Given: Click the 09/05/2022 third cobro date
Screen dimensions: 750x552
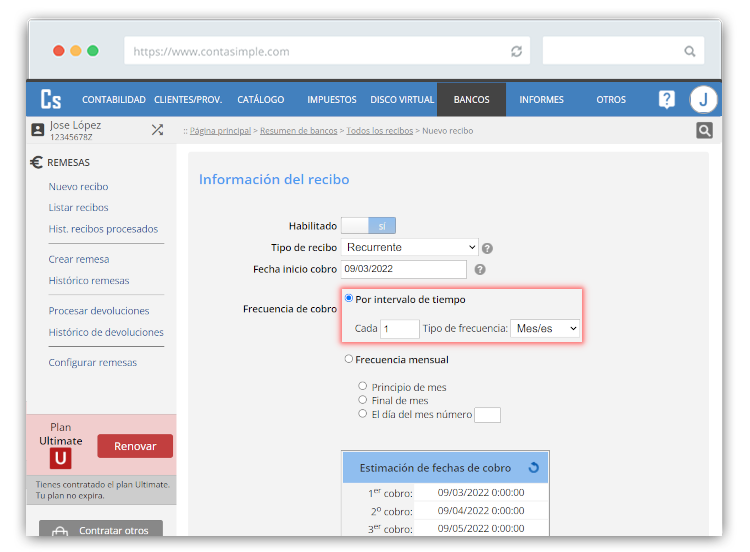Looking at the screenshot, I should point(481,529).
